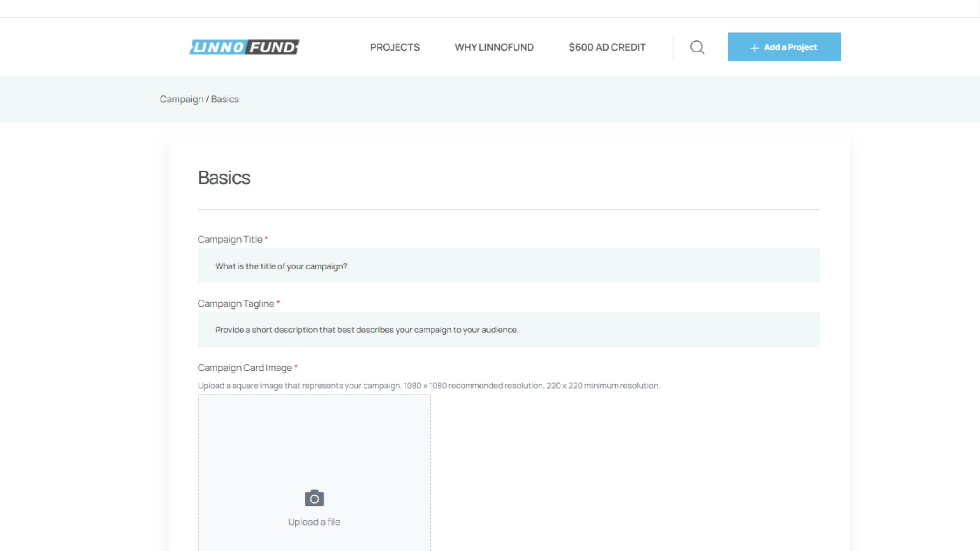
Task: Click the Campaign Title label
Action: coord(230,239)
